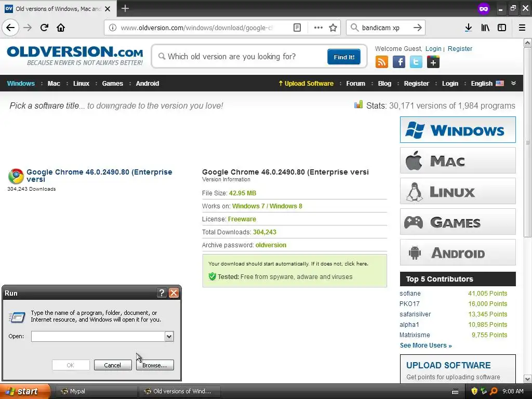
Task: Reload the page with the refresh icon
Action: (x=44, y=28)
